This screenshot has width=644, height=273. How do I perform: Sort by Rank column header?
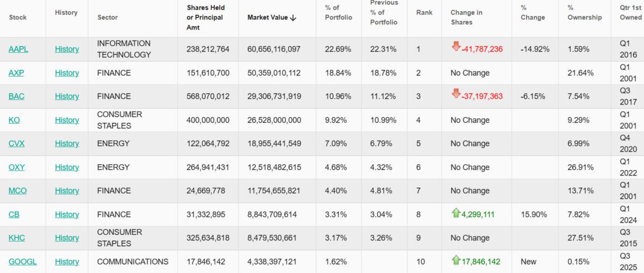tap(424, 12)
